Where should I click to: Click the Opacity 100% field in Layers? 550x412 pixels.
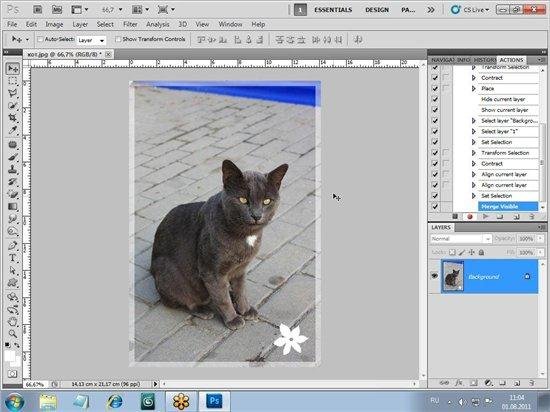pyautogui.click(x=526, y=238)
